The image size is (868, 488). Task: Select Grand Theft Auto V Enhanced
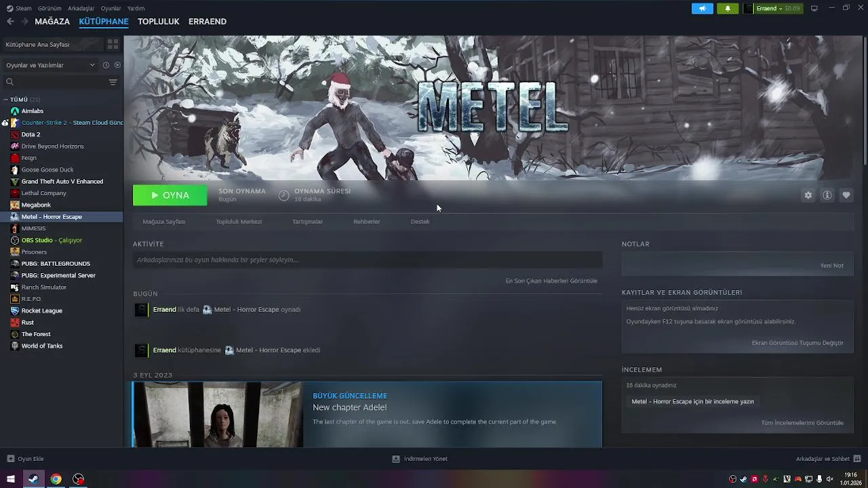click(x=62, y=182)
